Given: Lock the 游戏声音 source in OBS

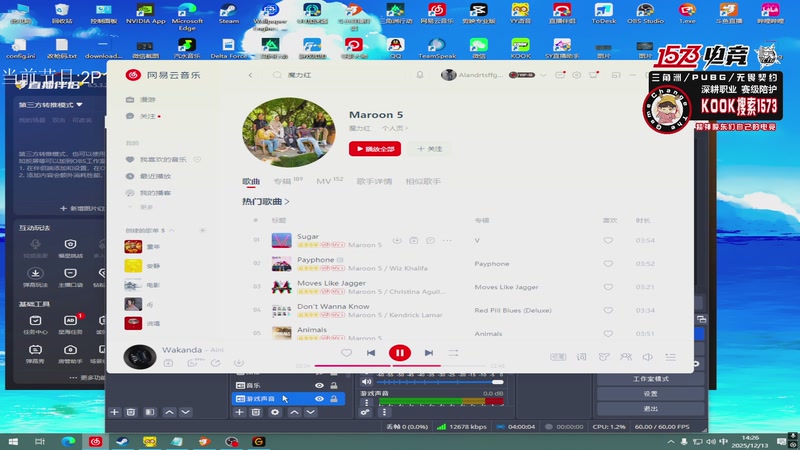Looking at the screenshot, I should [x=334, y=398].
